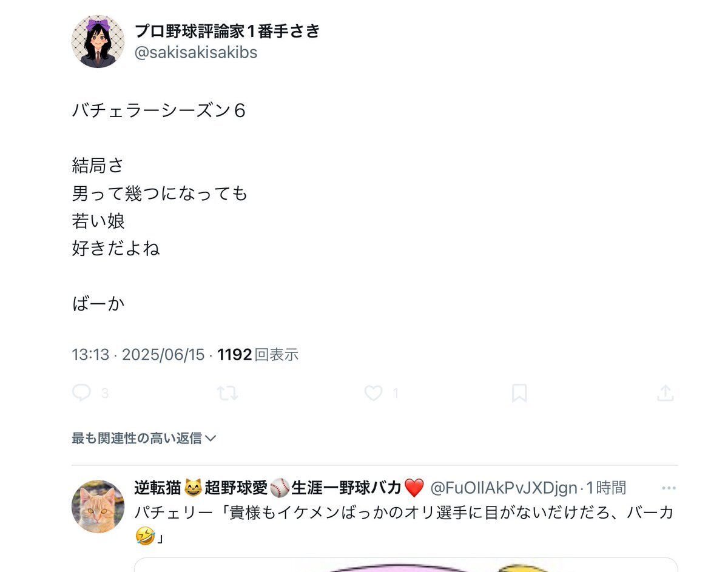Open the reply text beginning パチェリー
The height and width of the screenshot is (572, 728).
(x=404, y=523)
